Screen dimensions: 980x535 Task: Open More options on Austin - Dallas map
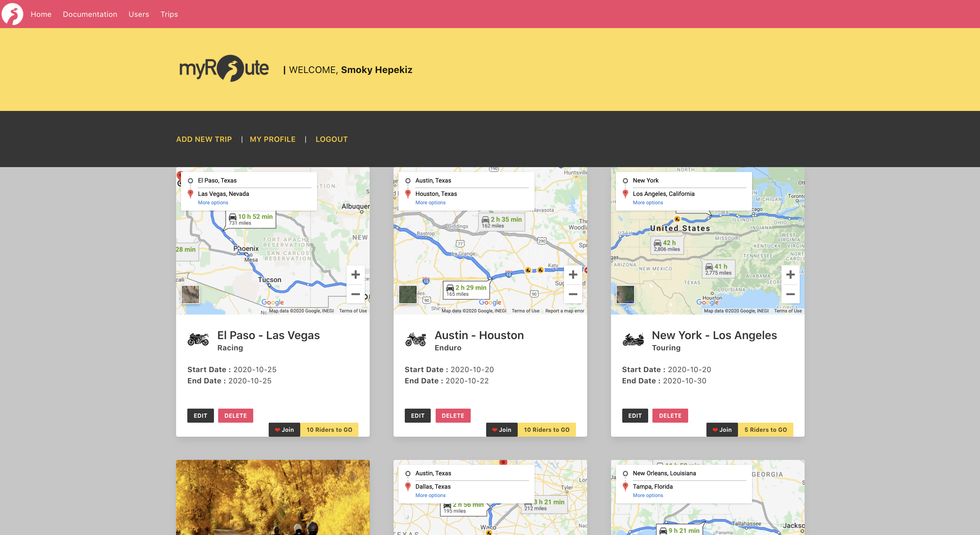[430, 495]
